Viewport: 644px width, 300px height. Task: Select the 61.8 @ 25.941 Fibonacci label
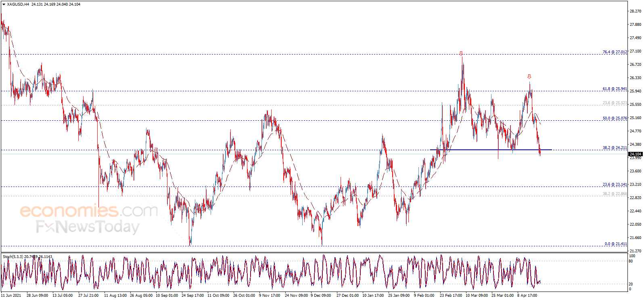tap(615, 89)
